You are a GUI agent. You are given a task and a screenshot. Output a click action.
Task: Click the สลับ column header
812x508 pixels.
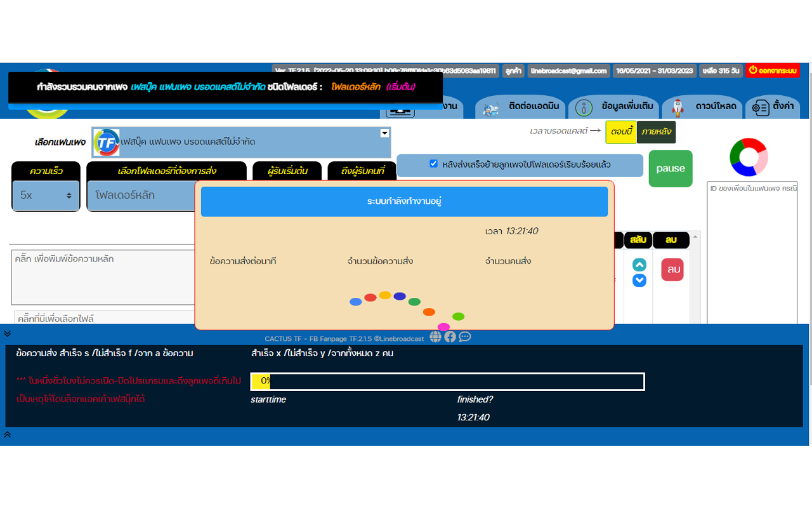(638, 240)
